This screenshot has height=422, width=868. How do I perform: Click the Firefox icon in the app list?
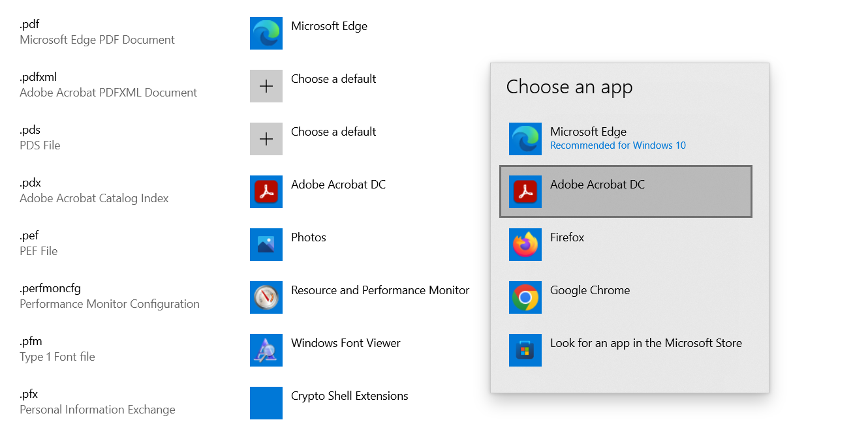525,245
